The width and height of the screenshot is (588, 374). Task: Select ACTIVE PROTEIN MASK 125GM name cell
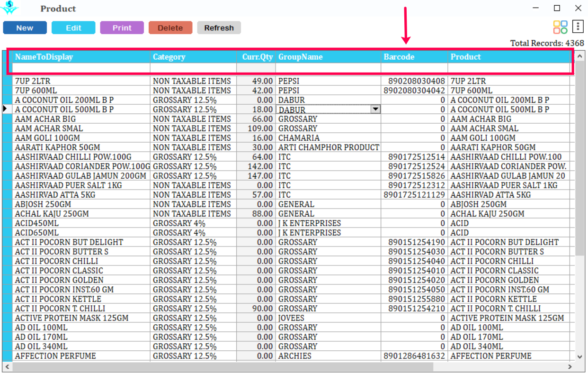(81, 318)
